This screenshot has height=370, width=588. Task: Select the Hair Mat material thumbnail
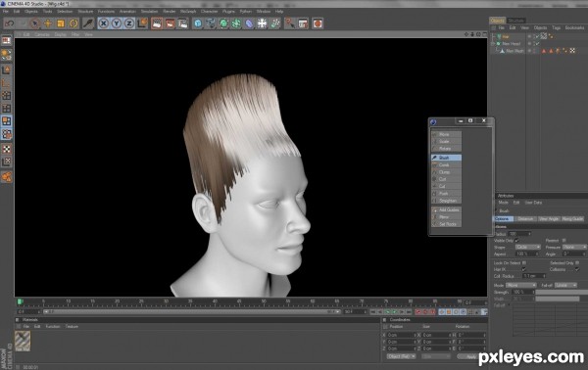23,342
